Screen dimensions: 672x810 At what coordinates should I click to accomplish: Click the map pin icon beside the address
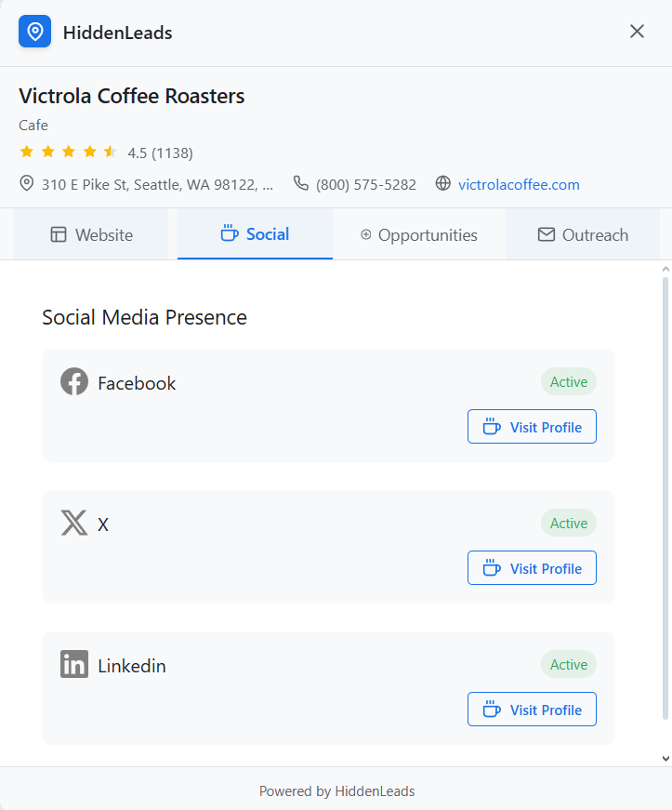[x=26, y=183]
